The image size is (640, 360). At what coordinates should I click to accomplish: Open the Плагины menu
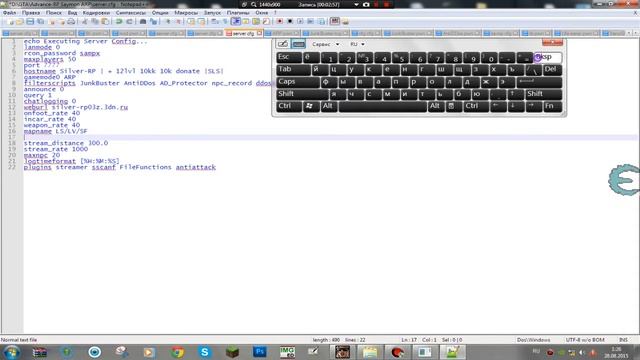point(238,13)
